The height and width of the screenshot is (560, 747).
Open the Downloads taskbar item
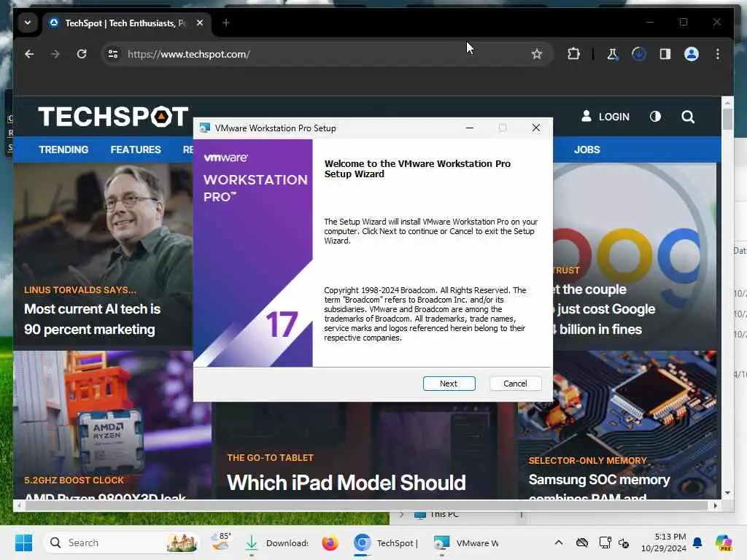[276, 542]
